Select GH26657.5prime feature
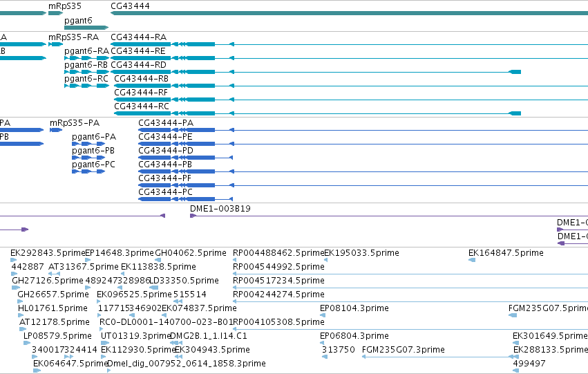 [x=53, y=294]
